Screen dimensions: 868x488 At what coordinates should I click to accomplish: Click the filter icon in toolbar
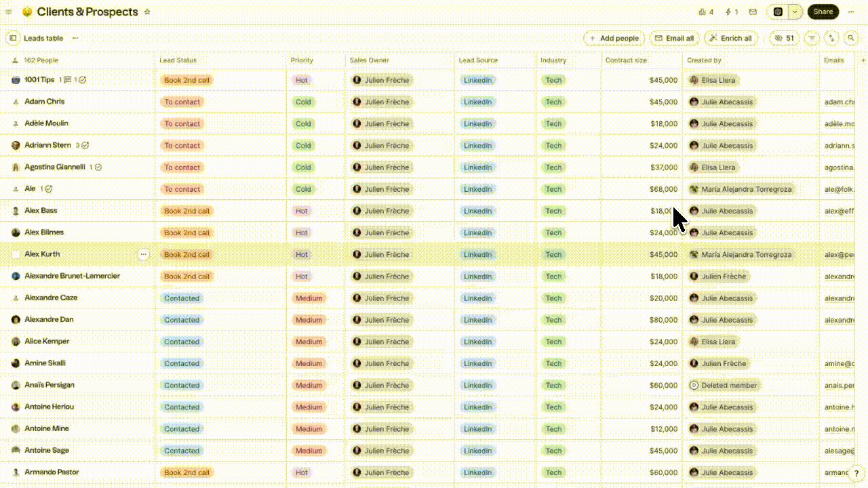coord(812,38)
